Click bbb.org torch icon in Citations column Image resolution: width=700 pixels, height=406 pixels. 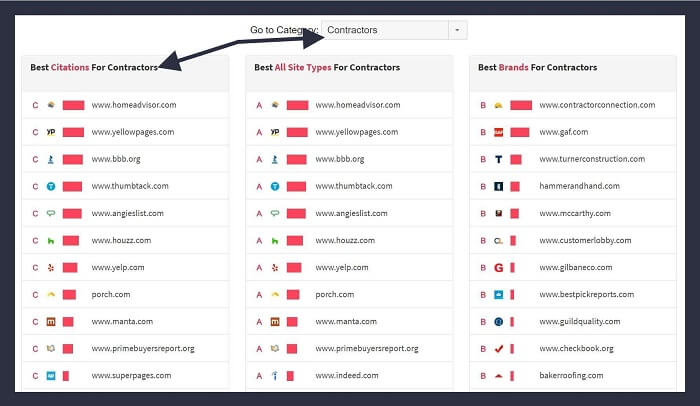[x=51, y=159]
